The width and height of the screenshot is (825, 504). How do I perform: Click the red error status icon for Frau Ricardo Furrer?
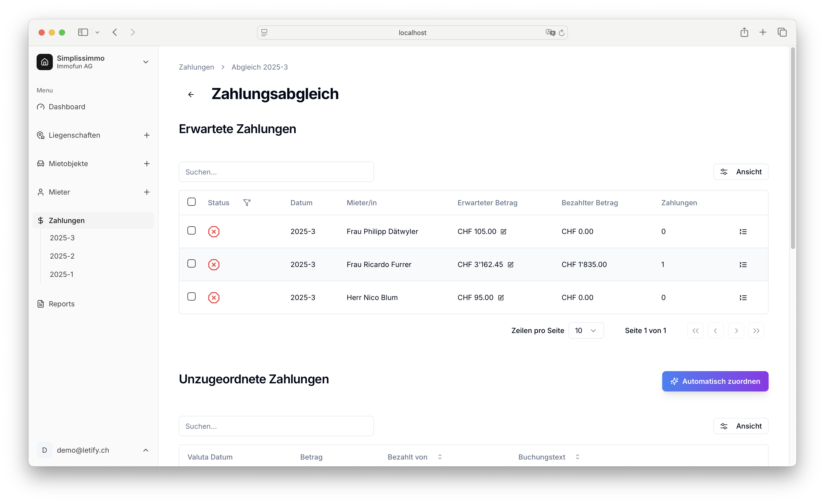pyautogui.click(x=214, y=264)
